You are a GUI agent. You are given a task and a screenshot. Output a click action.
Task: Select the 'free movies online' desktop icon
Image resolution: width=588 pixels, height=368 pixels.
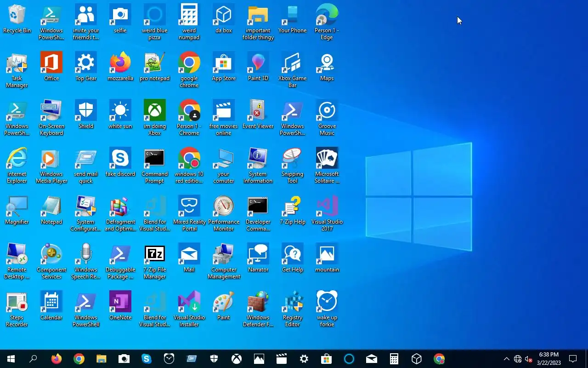pos(224,118)
